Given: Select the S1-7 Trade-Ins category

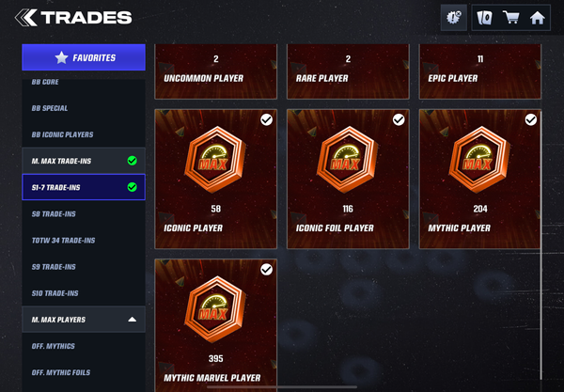Looking at the screenshot, I should click(x=84, y=187).
